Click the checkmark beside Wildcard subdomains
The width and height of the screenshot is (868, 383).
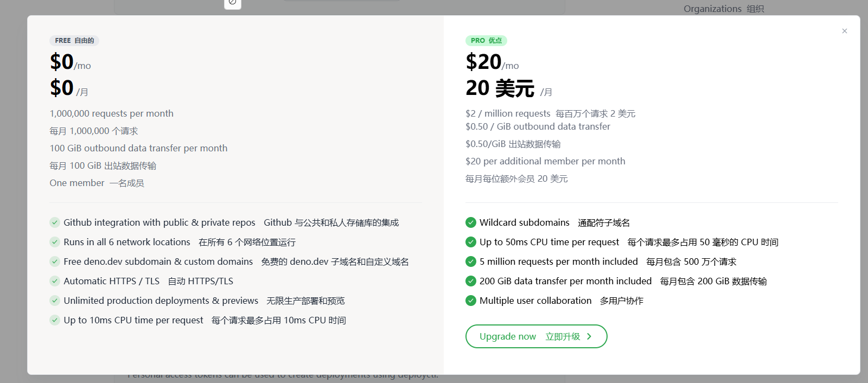pos(471,222)
